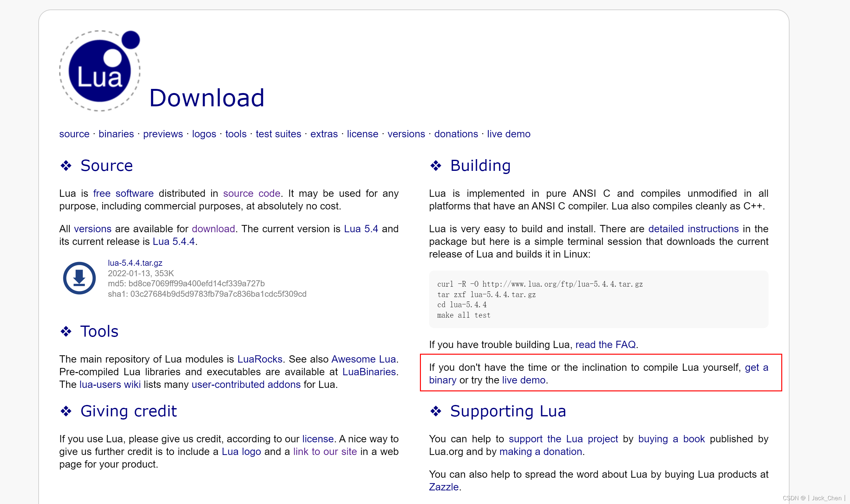This screenshot has width=850, height=504.
Task: Click the curl command line in code block
Action: click(540, 284)
